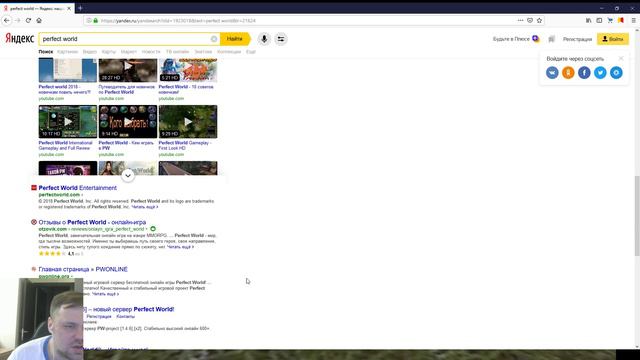The height and width of the screenshot is (360, 640).
Task: Go to the browser Home icon
Action: tap(39, 20)
